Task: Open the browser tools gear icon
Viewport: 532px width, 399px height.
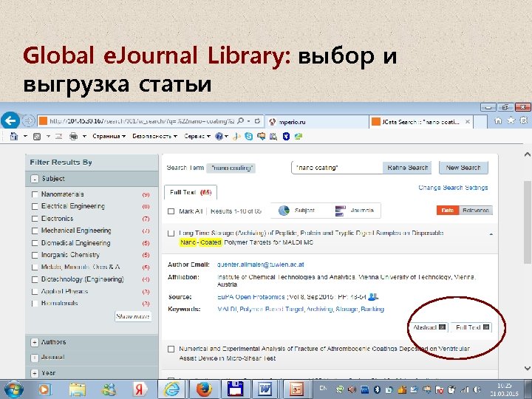Action: (x=524, y=120)
